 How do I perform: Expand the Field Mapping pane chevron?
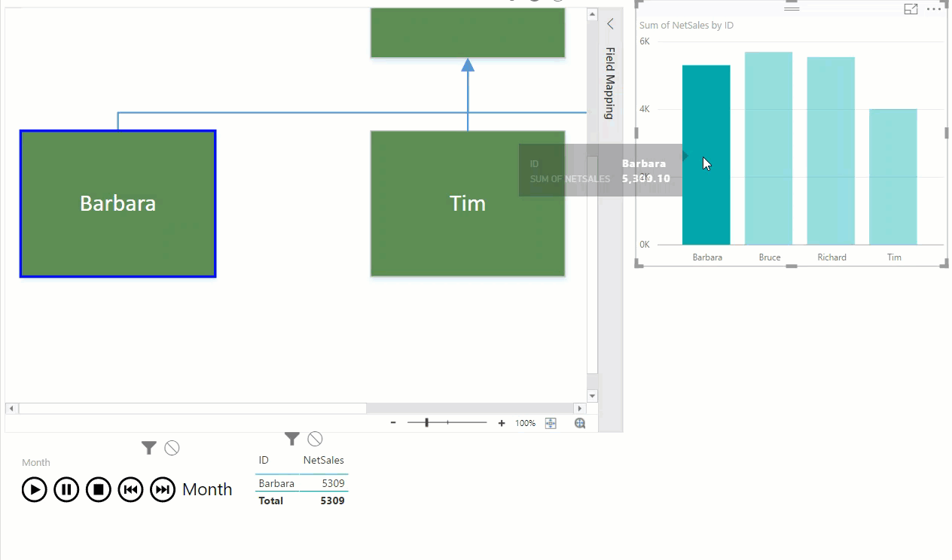click(x=610, y=24)
